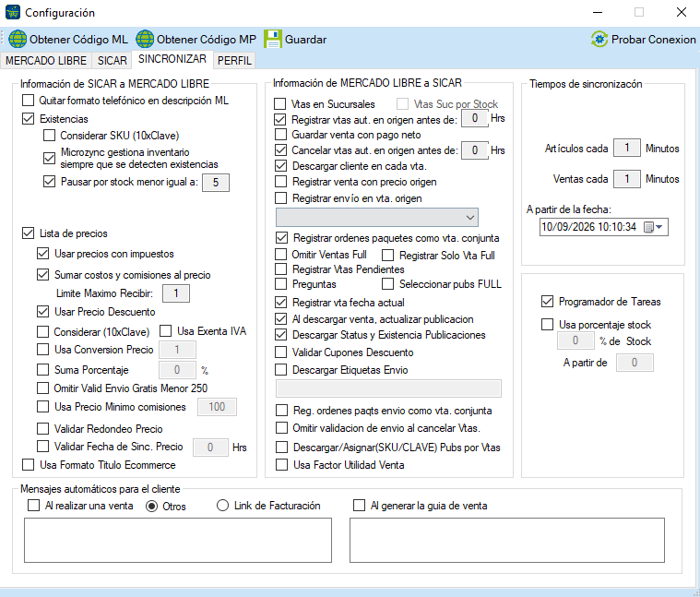The image size is (700, 597).
Task: Enable Considerar SKU (10xClave)
Action: click(49, 135)
